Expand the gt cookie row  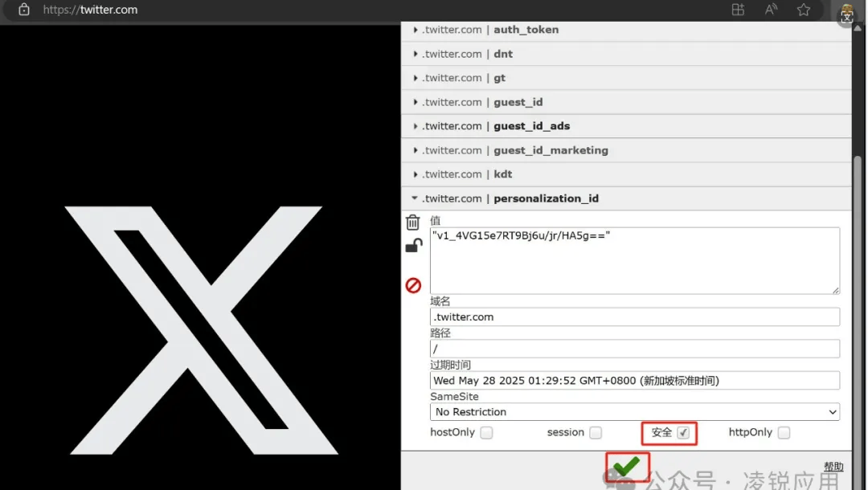click(x=626, y=78)
